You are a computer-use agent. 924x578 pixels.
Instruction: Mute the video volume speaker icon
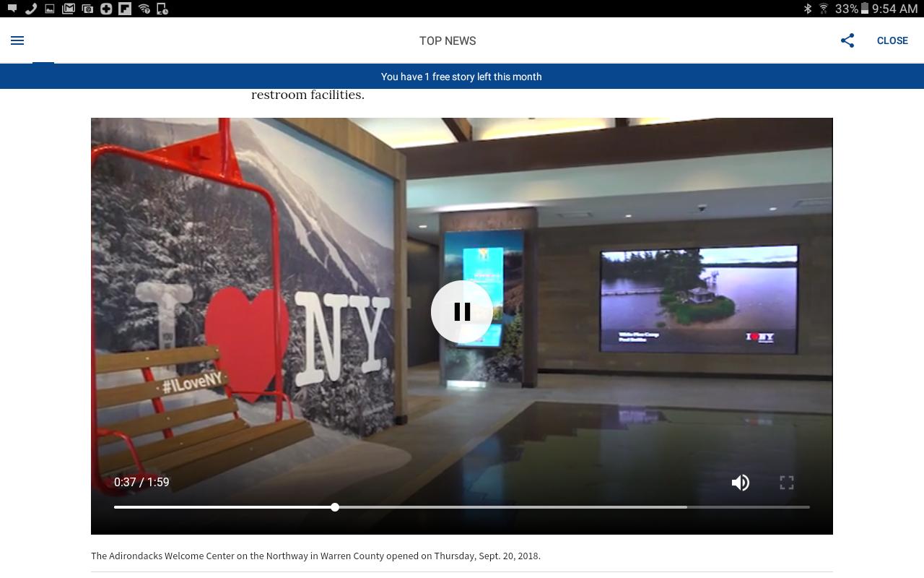tap(740, 483)
